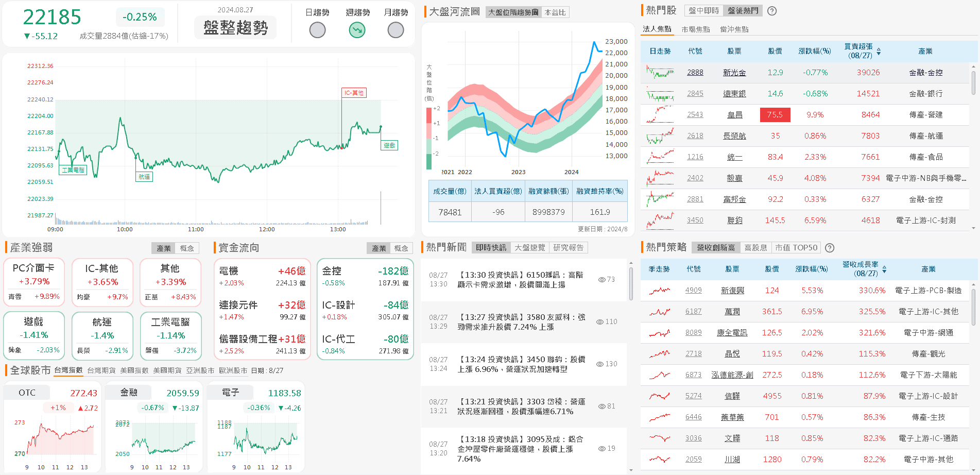This screenshot has height=475, width=980.
Task: Open the PC介面卡 industry card
Action: click(x=34, y=282)
